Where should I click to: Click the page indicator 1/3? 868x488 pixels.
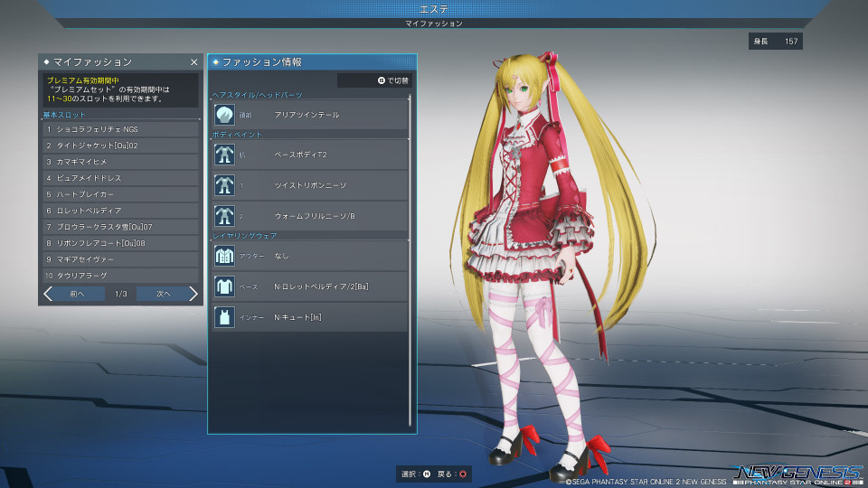(120, 294)
